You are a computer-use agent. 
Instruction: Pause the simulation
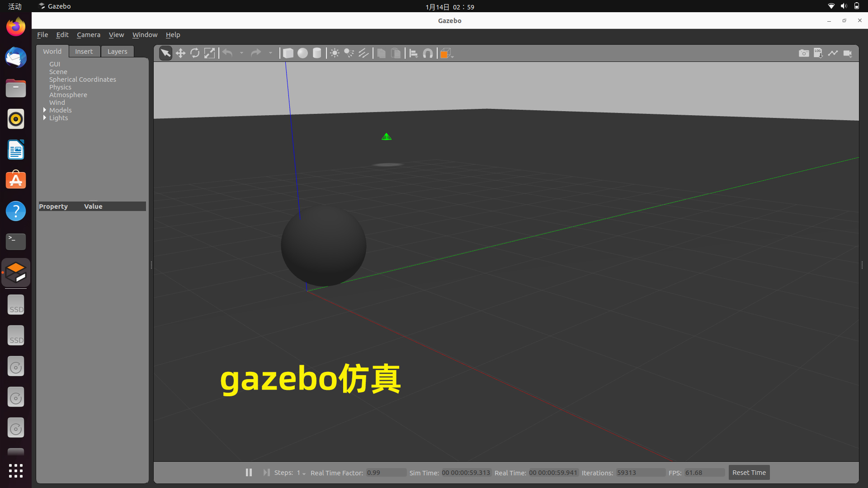[x=249, y=472]
